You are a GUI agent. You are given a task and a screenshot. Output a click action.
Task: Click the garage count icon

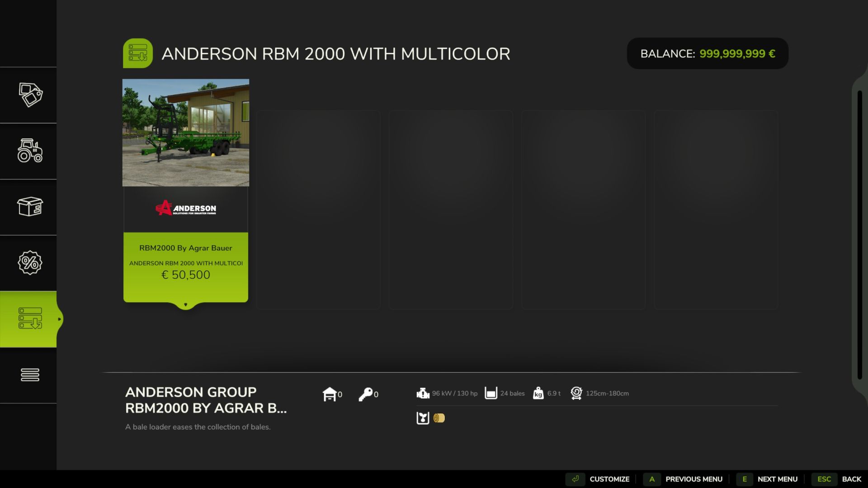[330, 393]
